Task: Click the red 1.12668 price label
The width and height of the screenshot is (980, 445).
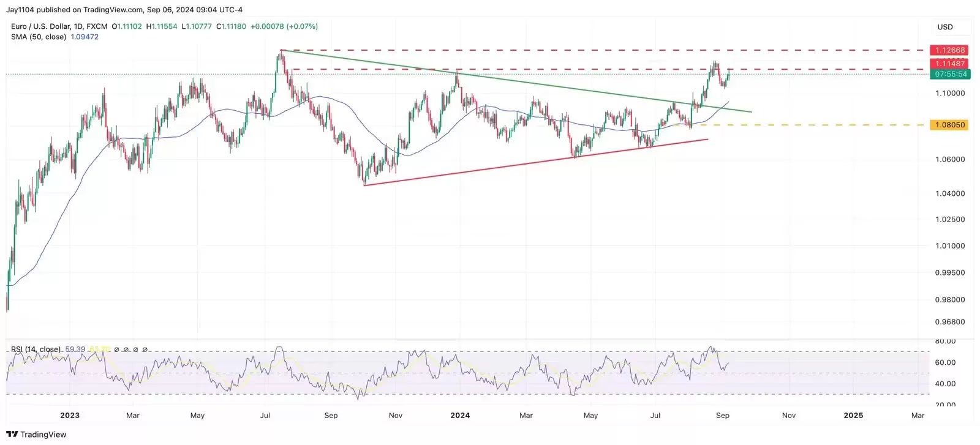Action: pyautogui.click(x=949, y=50)
